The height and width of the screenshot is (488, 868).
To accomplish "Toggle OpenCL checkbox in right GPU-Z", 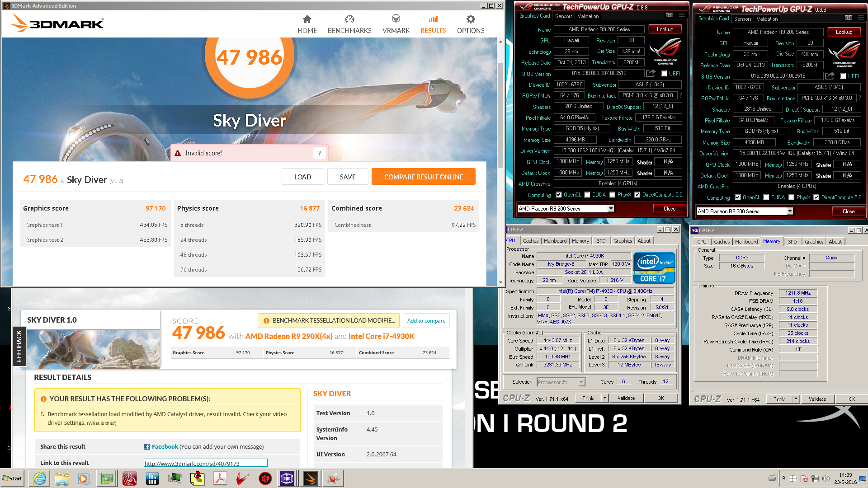I will 738,197.
